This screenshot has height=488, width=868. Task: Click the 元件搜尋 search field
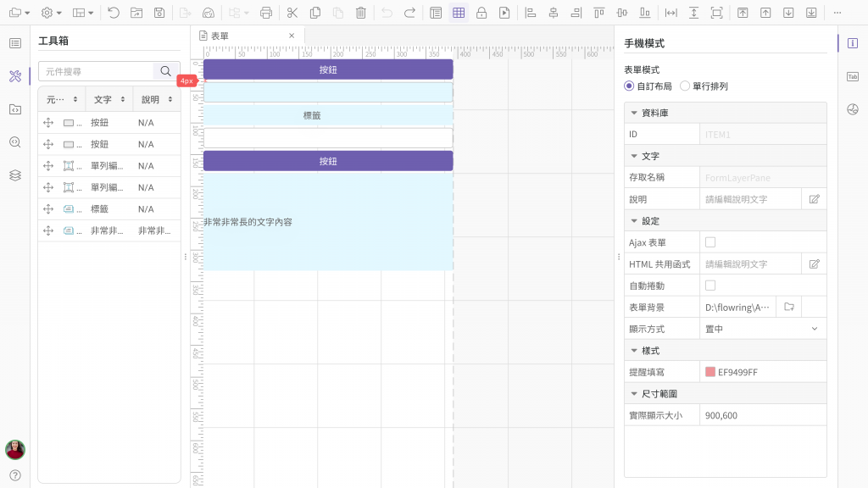click(x=96, y=71)
